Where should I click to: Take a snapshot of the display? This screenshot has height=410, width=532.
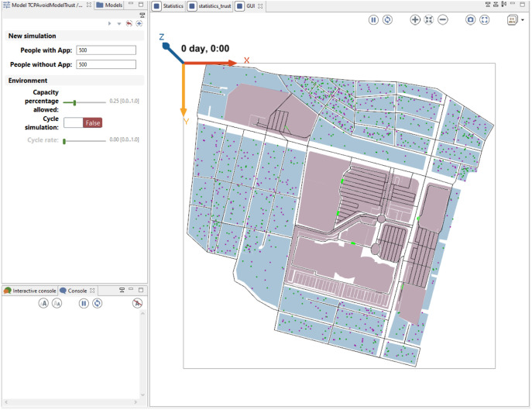470,19
